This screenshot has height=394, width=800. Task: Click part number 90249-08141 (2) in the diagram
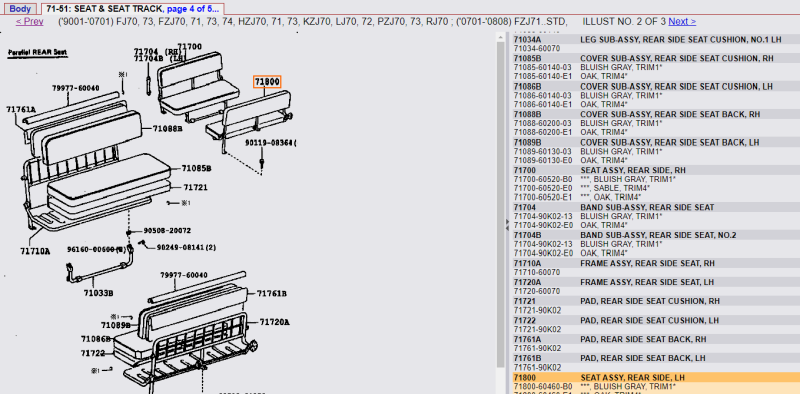pos(186,248)
